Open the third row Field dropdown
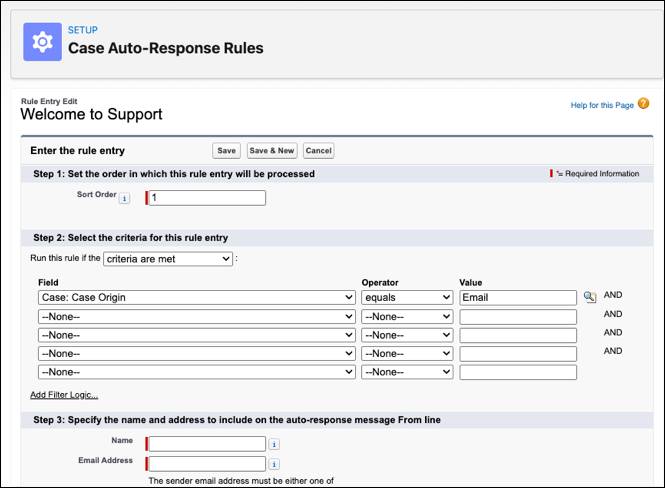The height and width of the screenshot is (488, 665). [x=197, y=335]
